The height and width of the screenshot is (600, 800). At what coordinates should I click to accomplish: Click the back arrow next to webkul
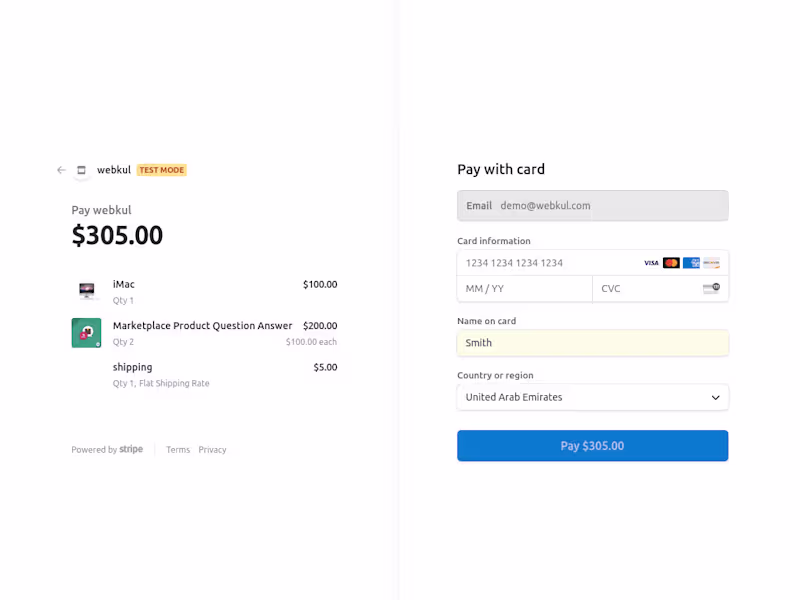pyautogui.click(x=61, y=170)
